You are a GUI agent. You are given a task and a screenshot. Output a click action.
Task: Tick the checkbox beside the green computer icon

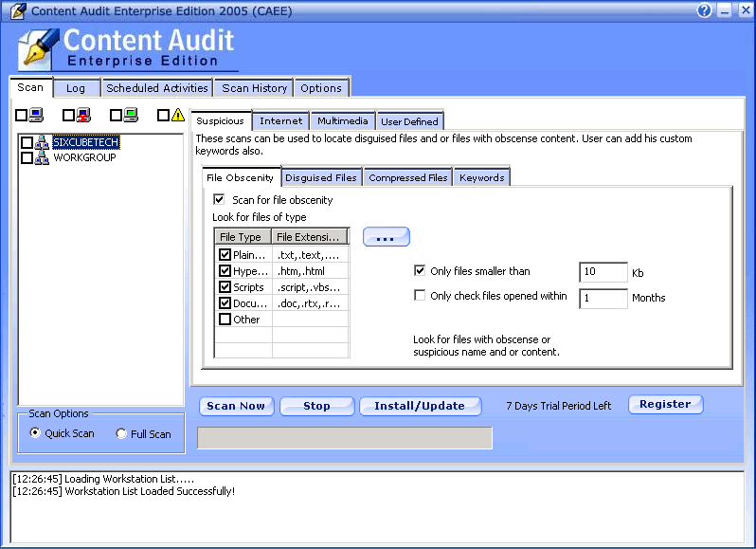coord(116,116)
